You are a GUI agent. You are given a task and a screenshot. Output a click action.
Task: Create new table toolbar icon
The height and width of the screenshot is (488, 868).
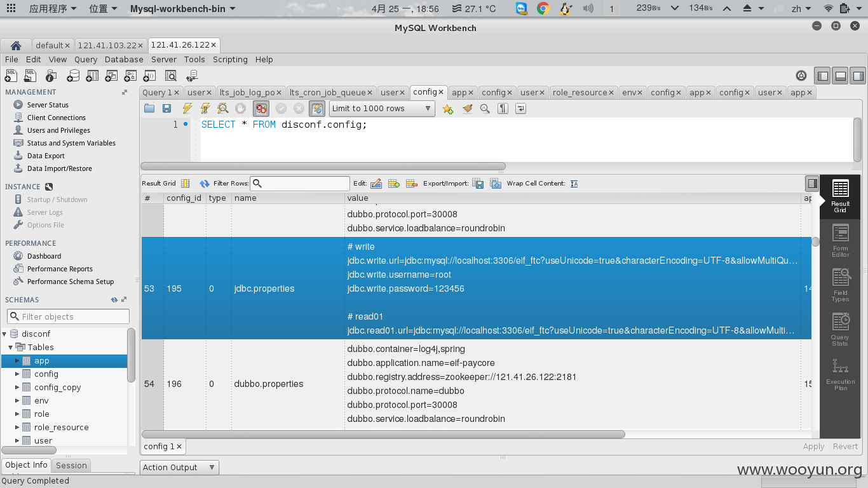click(x=93, y=76)
